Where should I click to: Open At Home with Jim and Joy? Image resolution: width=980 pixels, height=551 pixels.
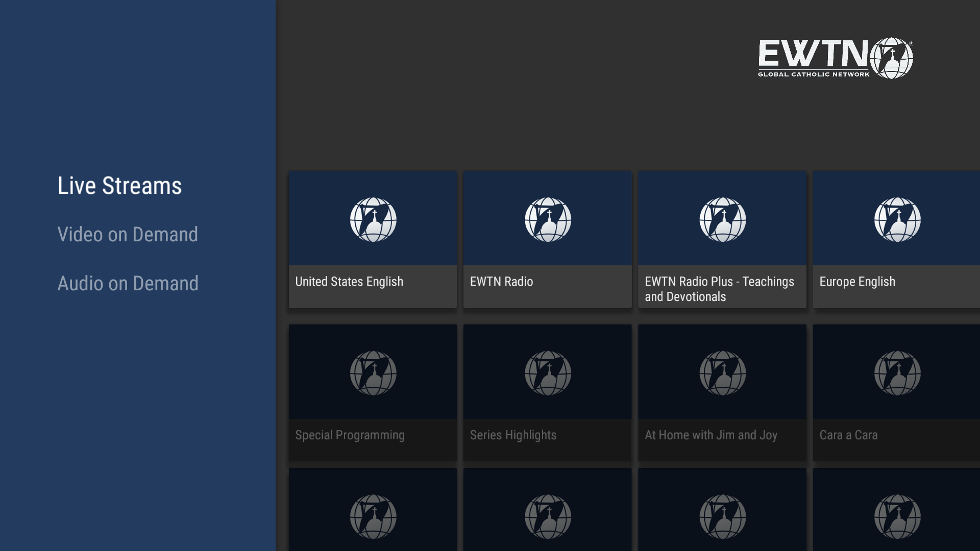pyautogui.click(x=710, y=435)
